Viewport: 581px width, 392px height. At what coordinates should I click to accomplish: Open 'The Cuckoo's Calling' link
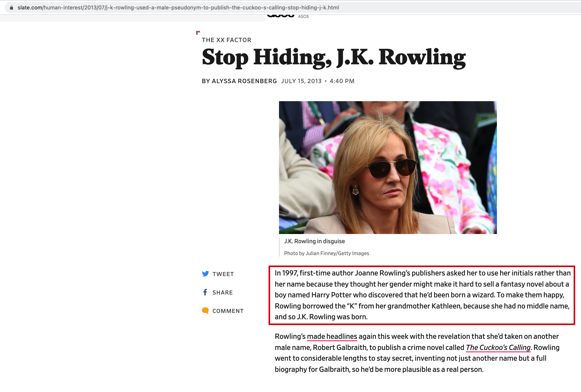tap(498, 347)
